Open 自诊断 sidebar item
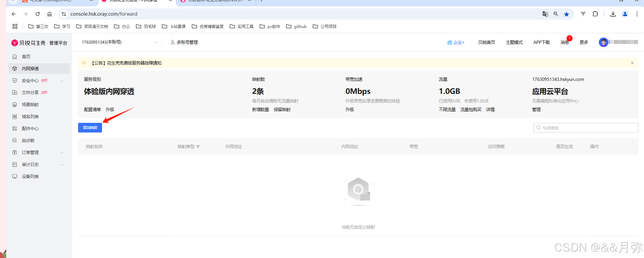This screenshot has height=258, width=644. (28, 140)
